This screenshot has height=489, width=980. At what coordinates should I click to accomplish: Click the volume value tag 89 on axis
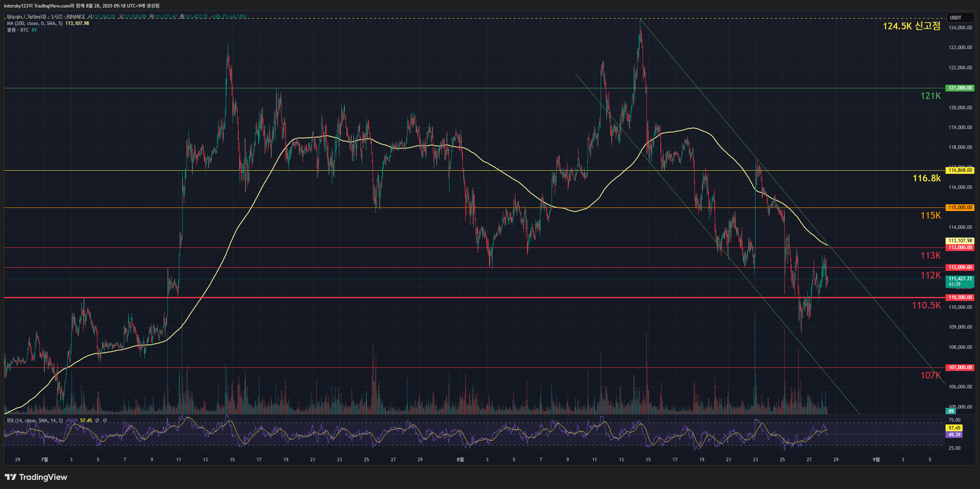point(951,411)
